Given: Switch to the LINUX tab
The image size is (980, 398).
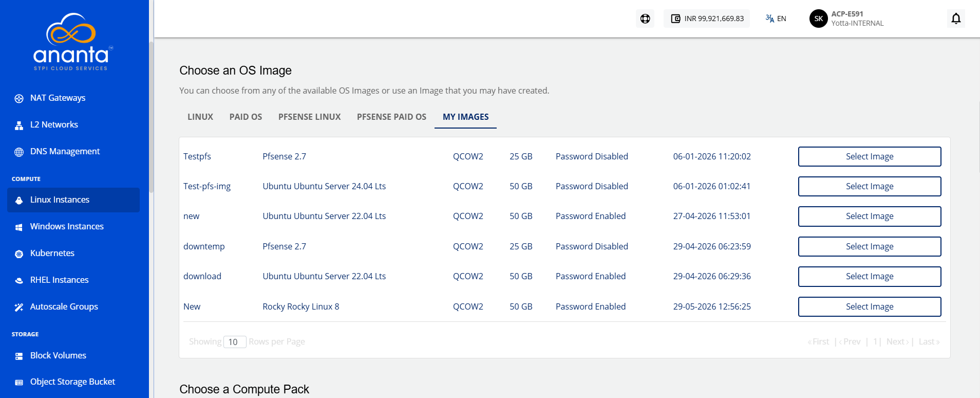Looking at the screenshot, I should click(200, 117).
